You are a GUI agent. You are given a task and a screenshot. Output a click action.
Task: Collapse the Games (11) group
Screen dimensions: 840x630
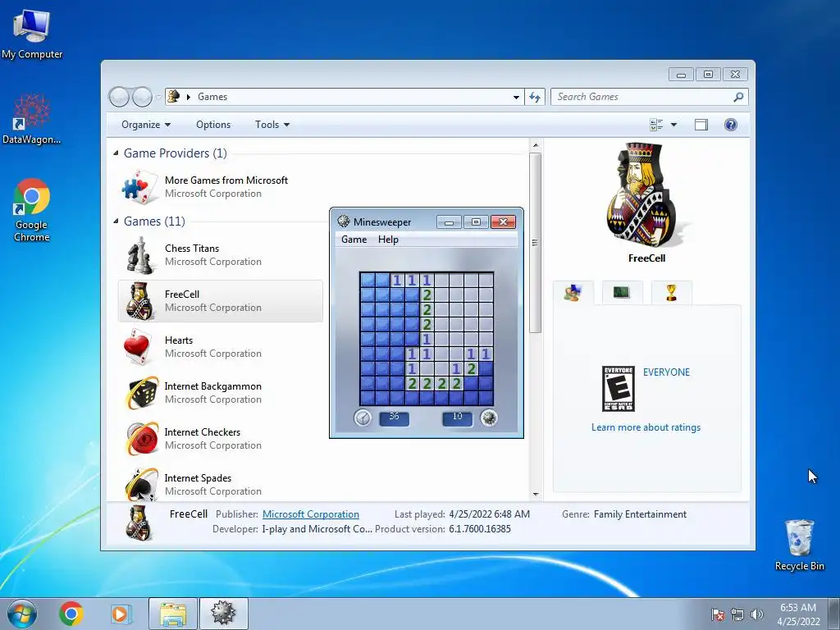tap(116, 221)
